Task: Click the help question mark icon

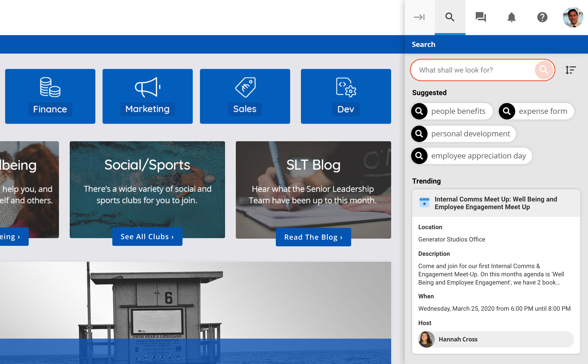Action: [542, 17]
